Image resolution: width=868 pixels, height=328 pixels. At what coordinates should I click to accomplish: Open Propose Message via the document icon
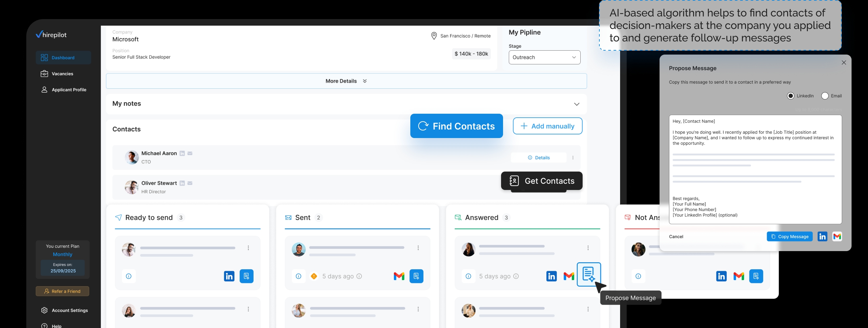(588, 275)
